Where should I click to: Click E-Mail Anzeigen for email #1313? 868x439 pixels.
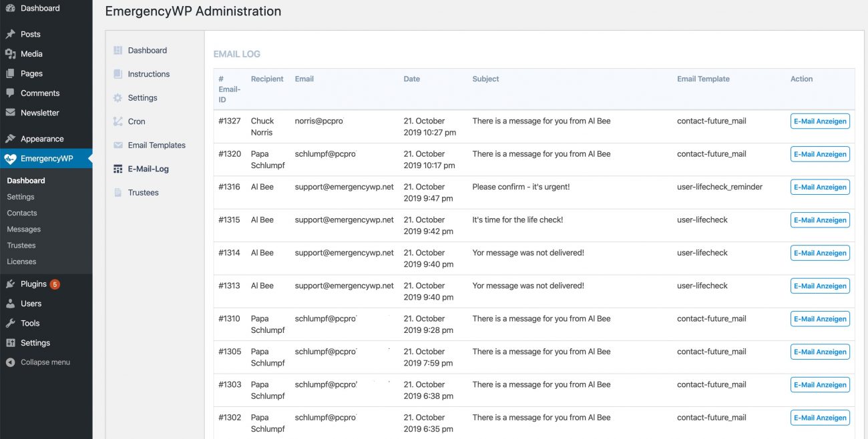pos(820,286)
